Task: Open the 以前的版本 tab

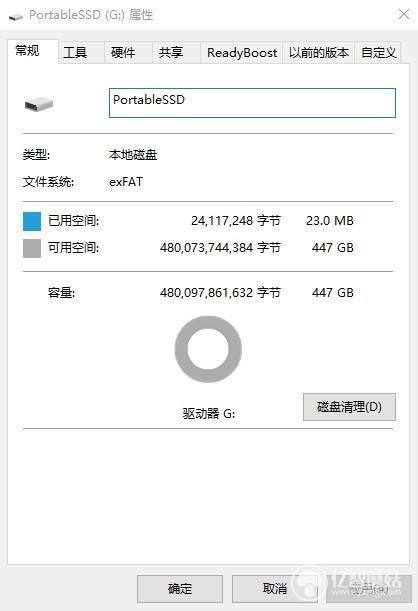Action: (x=319, y=53)
